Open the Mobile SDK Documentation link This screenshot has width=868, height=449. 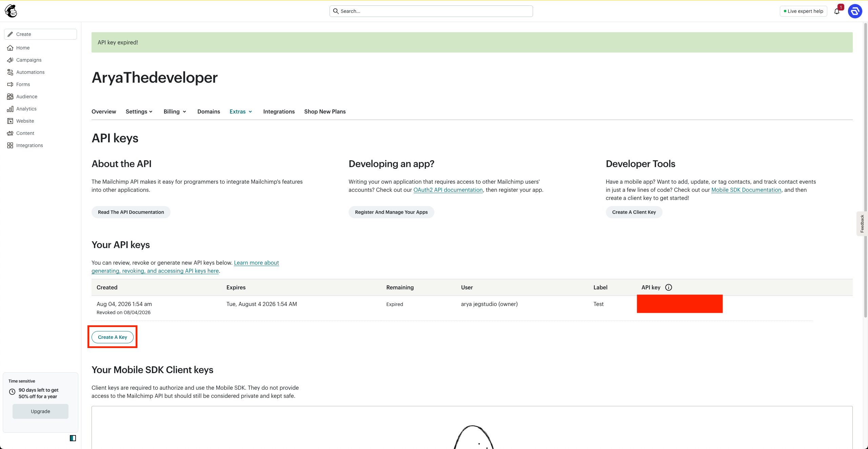click(746, 190)
